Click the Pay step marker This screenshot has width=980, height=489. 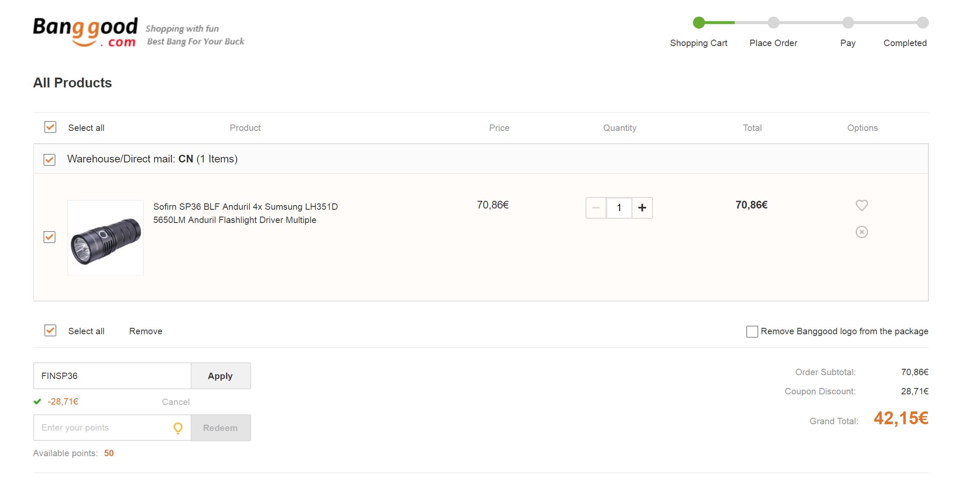(x=848, y=23)
